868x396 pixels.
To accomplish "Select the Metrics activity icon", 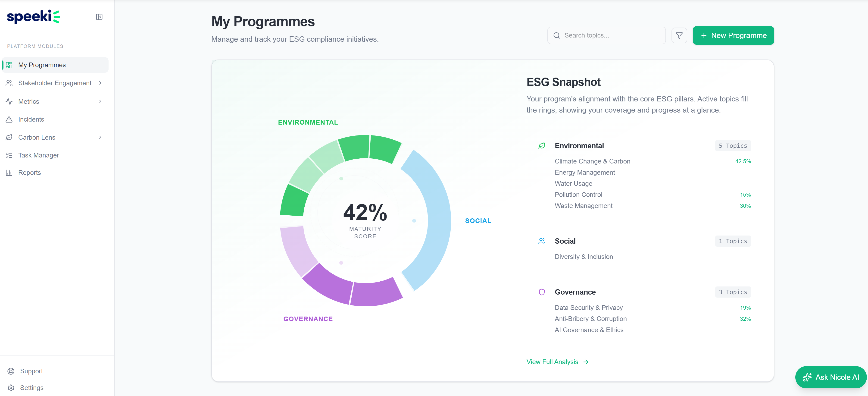I will click(x=9, y=101).
